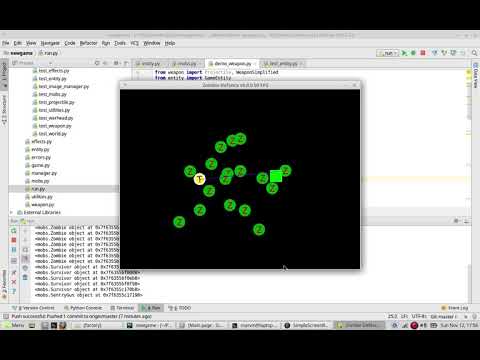Click the red Stop button in top toolbar

(x=423, y=53)
